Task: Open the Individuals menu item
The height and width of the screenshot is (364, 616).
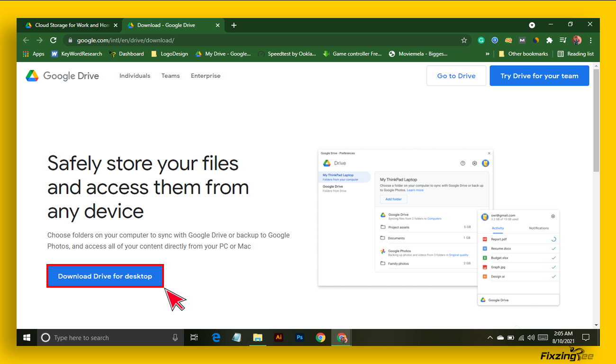Action: click(135, 76)
